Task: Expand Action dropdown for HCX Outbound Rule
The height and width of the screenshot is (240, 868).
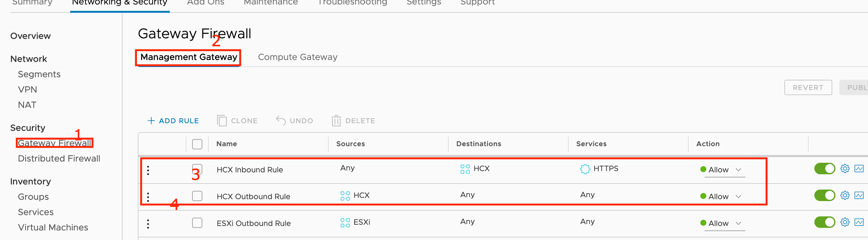Action: [x=738, y=197]
